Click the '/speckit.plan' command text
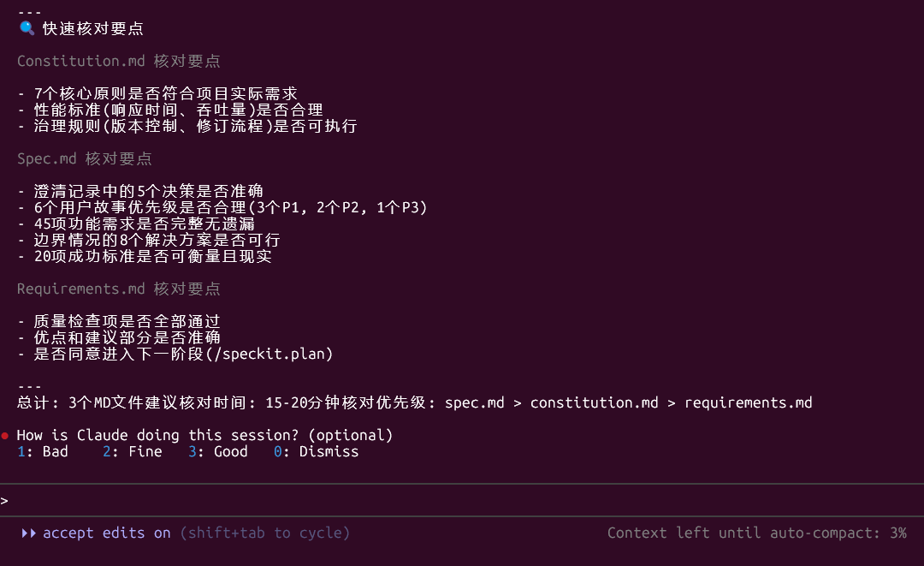924x566 pixels. 269,354
